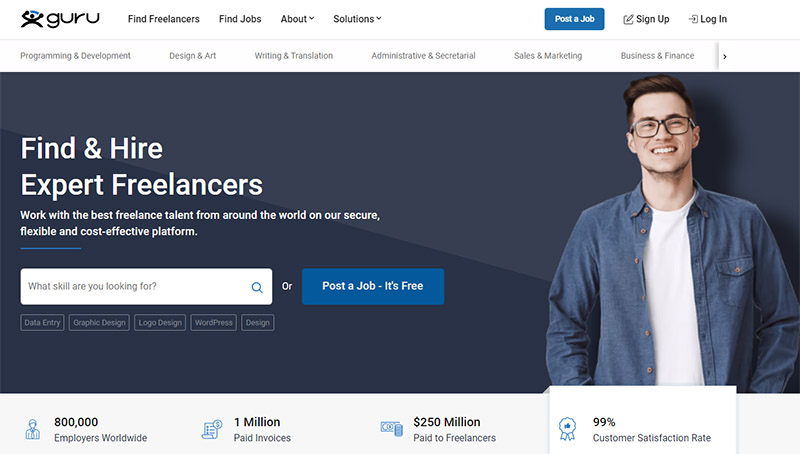800x454 pixels.
Task: Show more categories with right chevron
Action: point(724,57)
